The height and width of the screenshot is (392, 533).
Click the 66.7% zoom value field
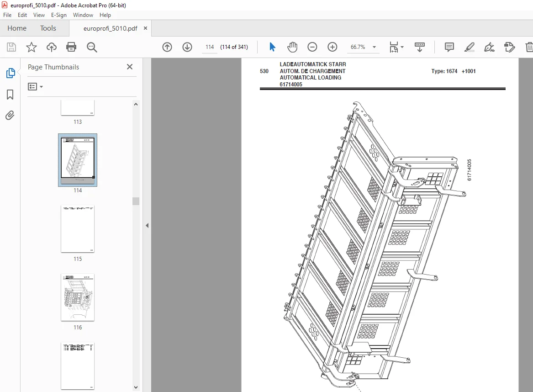click(x=358, y=47)
